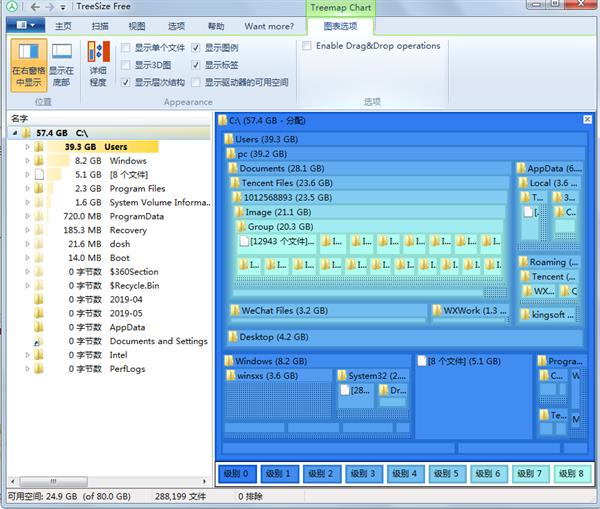Open the 帮助 ribbon tab
The height and width of the screenshot is (509, 600).
point(215,26)
